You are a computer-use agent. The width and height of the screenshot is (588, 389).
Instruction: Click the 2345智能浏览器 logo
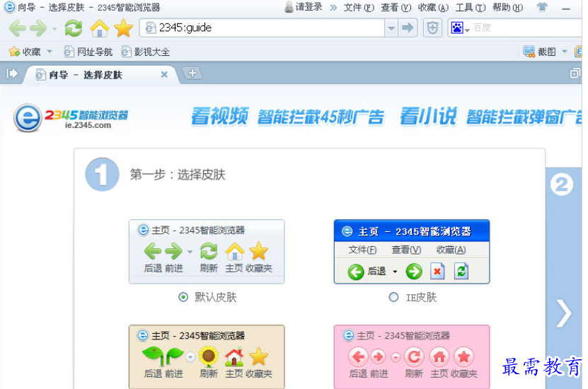click(x=71, y=118)
